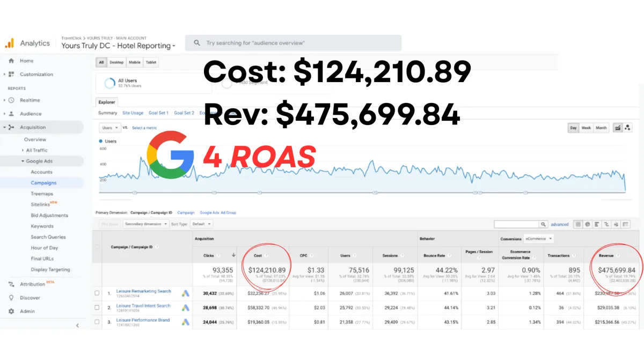644x362 pixels.
Task: Select the comparison view icon
Action: [606, 224]
